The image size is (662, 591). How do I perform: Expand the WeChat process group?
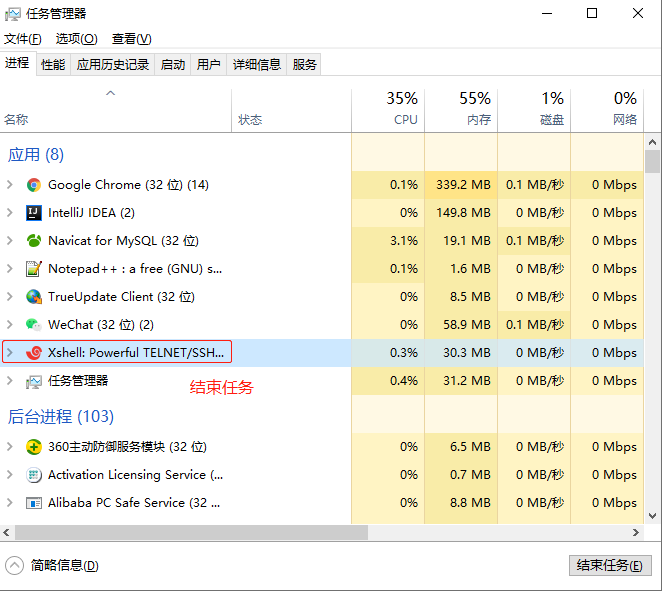pyautogui.click(x=10, y=324)
